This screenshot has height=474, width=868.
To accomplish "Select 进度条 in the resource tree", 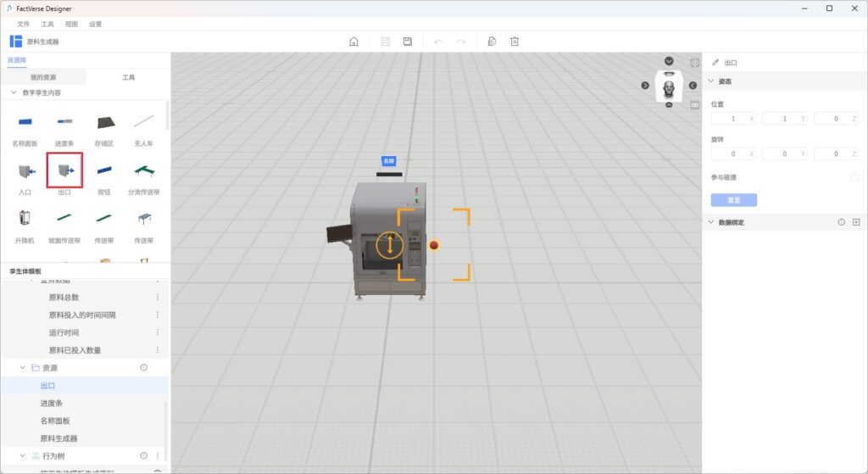I will 53,404.
